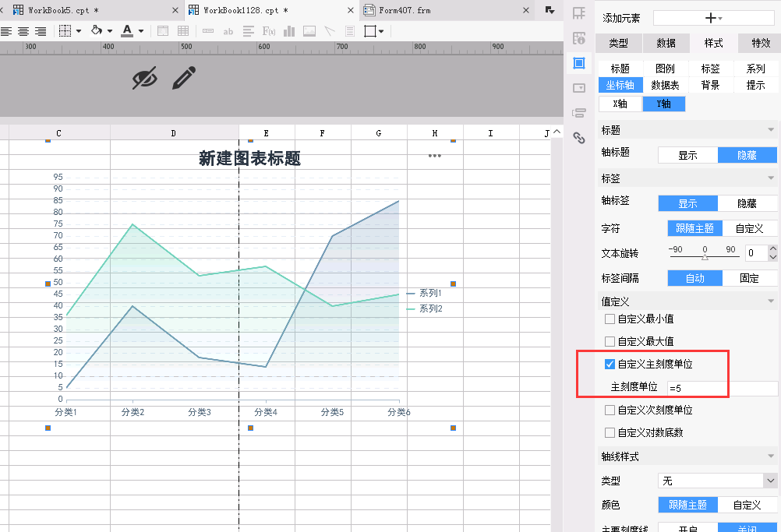Open the 数据表 style section
Image resolution: width=781 pixels, height=532 pixels.
point(665,85)
